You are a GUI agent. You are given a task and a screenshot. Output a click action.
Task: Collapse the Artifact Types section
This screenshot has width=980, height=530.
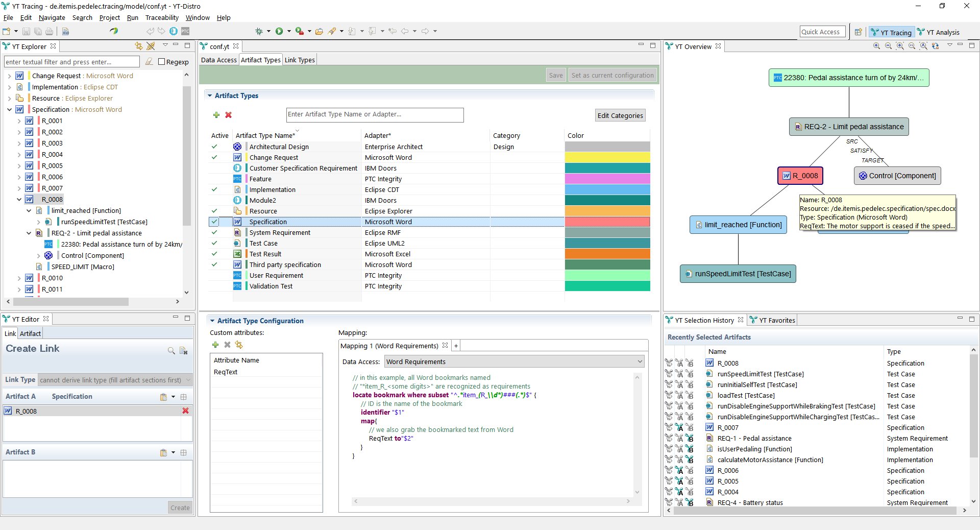(209, 95)
